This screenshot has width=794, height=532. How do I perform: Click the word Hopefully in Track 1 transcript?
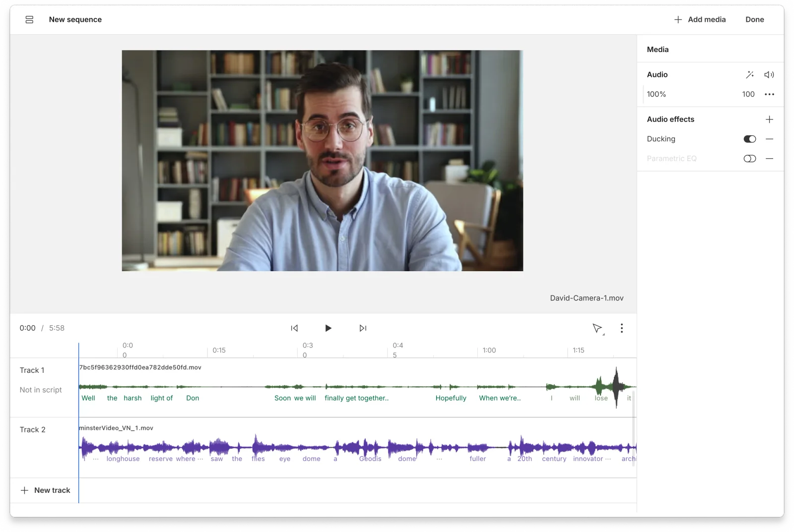tap(450, 398)
